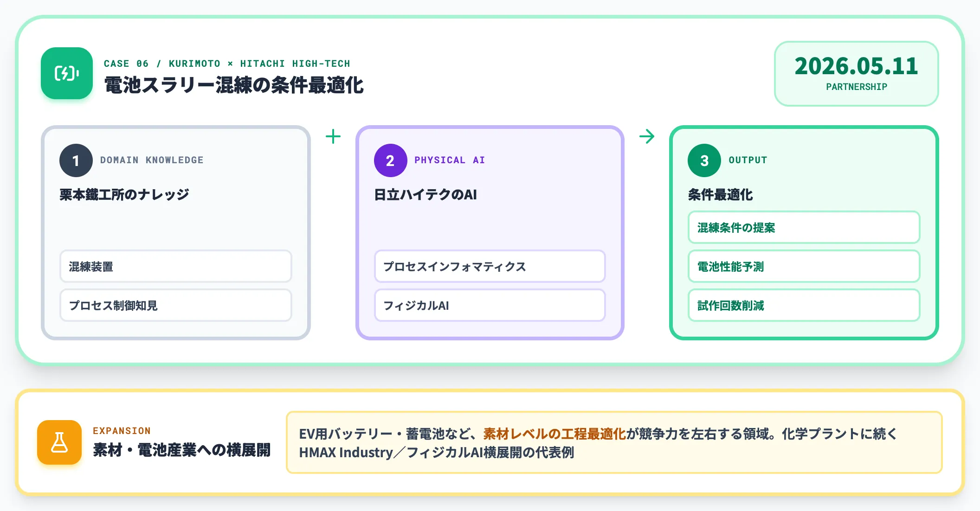Select the 試作回数削減 output box

coord(804,305)
